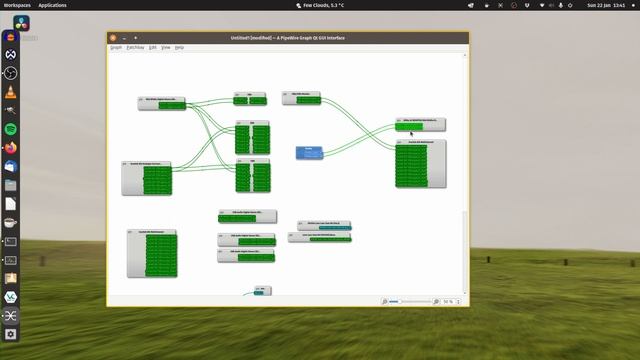Screen dimensions: 640x360
Task: Open the package archive dock icon
Action: [x=11, y=278]
